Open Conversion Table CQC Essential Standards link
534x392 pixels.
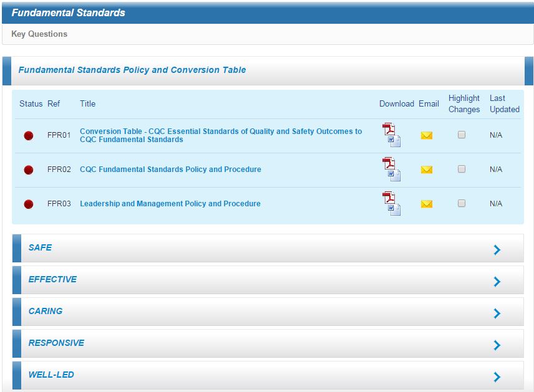[221, 135]
